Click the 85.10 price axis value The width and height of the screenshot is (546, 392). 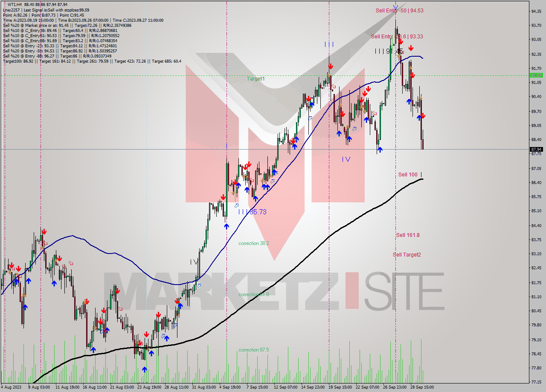(x=536, y=211)
